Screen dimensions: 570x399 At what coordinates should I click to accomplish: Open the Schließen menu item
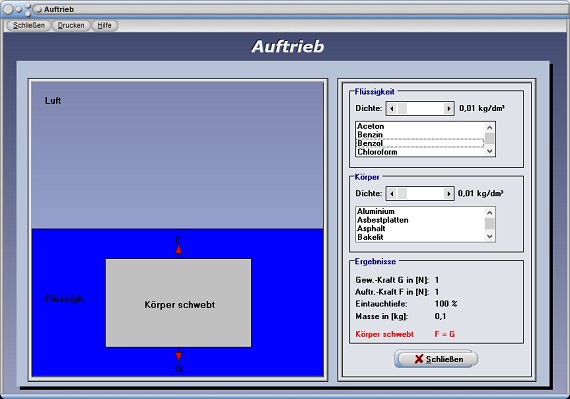point(29,25)
